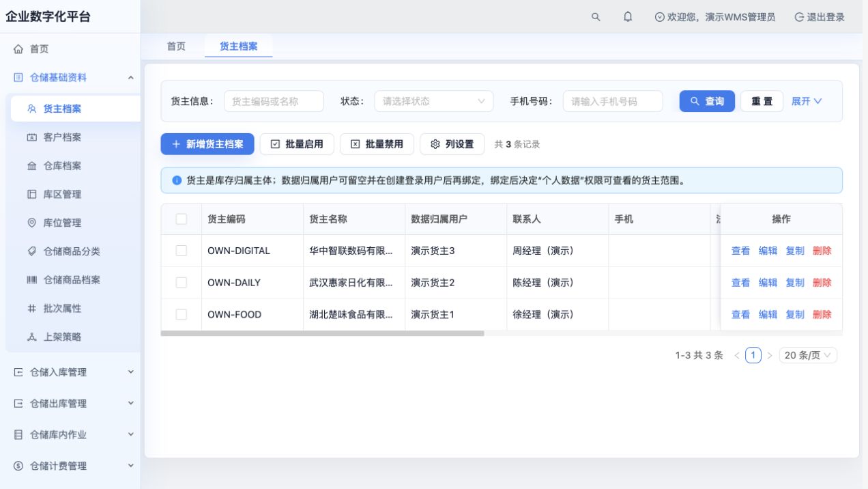This screenshot has width=868, height=489.
Task: Edit the OWN-DAILY record via 编辑
Action: coord(768,283)
